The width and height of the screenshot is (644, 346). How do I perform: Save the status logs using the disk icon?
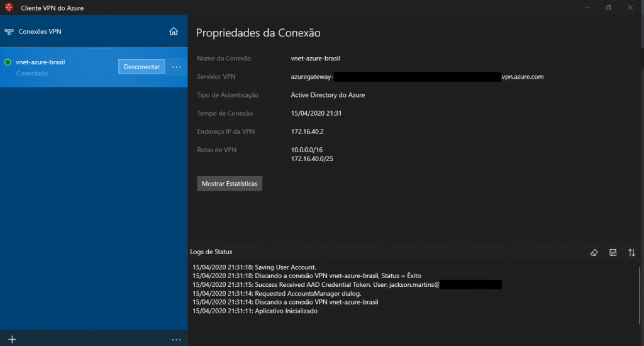pos(613,252)
